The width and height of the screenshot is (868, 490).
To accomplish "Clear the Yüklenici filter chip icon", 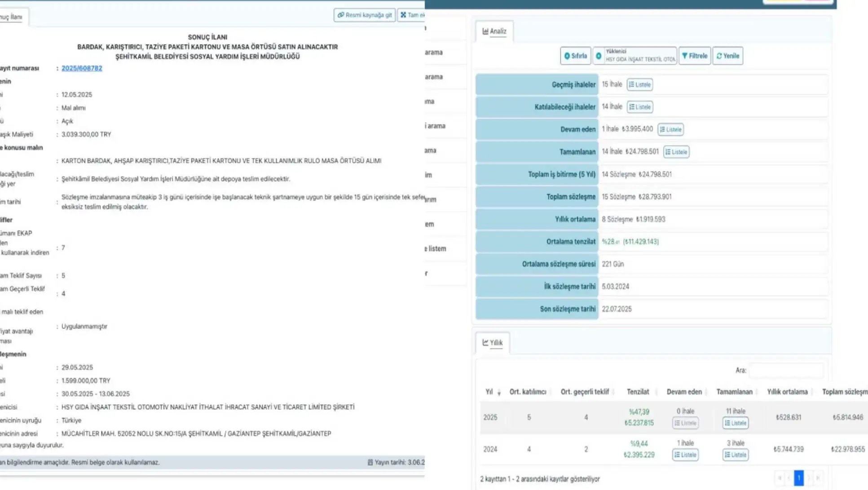I will click(x=599, y=56).
